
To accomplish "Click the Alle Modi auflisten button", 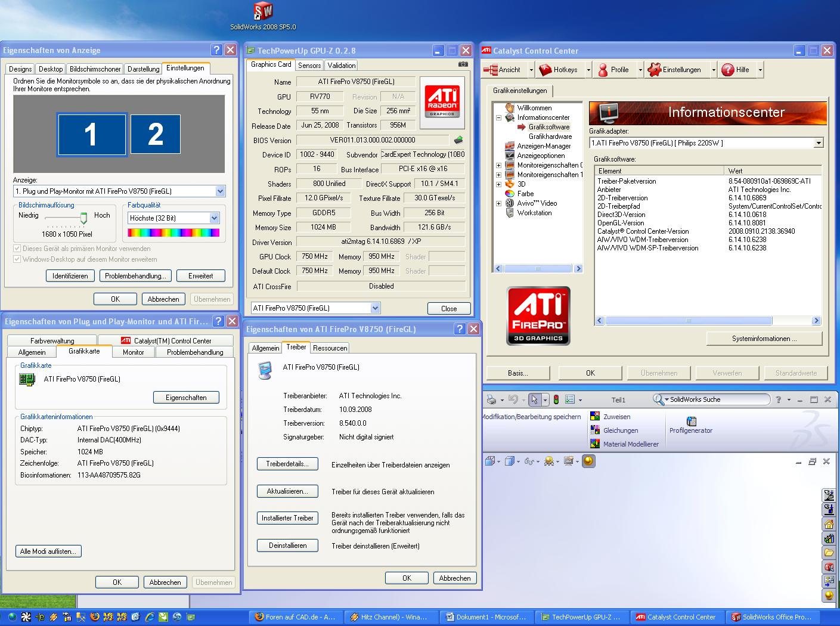I will coord(48,551).
